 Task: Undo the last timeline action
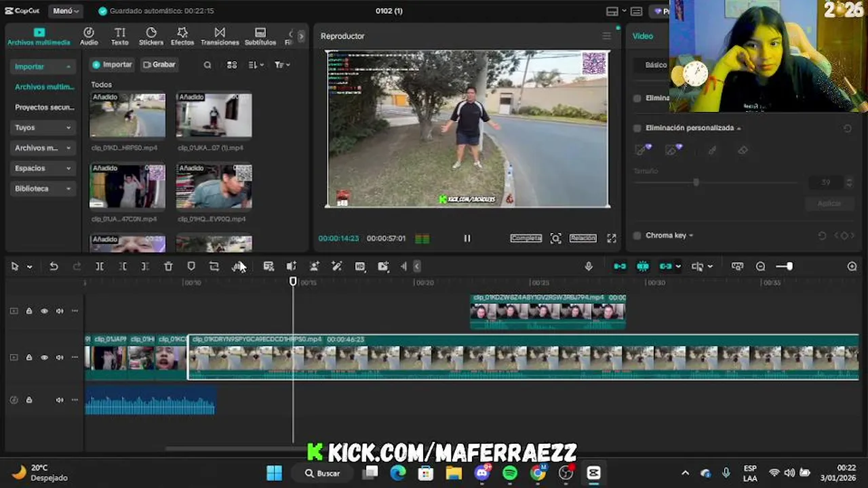tap(54, 266)
